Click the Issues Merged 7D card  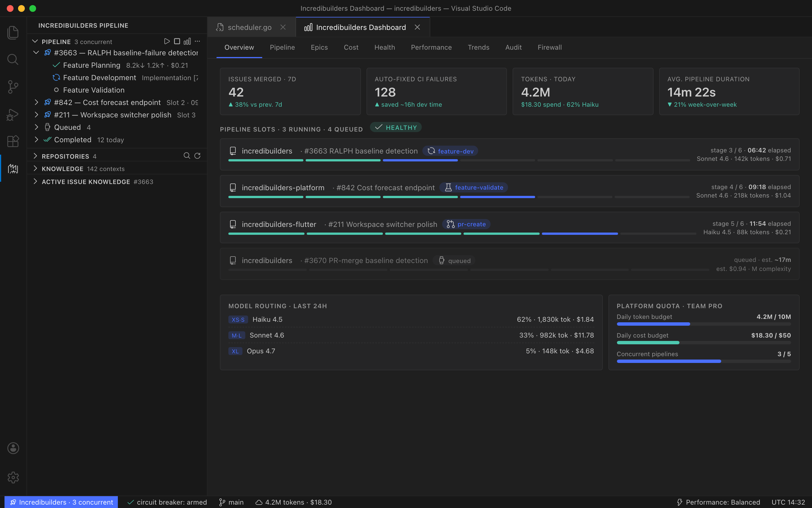[290, 91]
